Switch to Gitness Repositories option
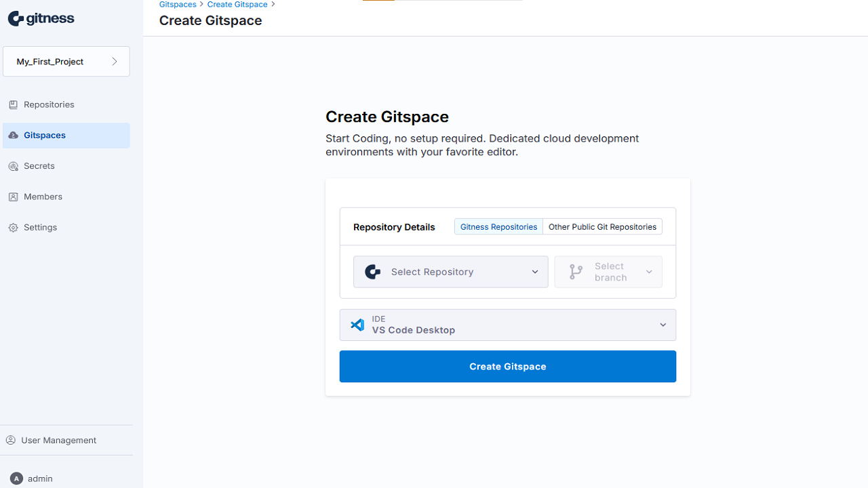868x488 pixels. 498,227
